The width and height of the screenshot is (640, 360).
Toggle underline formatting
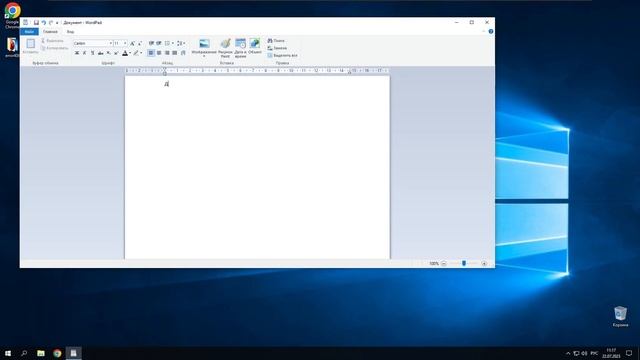[x=93, y=53]
